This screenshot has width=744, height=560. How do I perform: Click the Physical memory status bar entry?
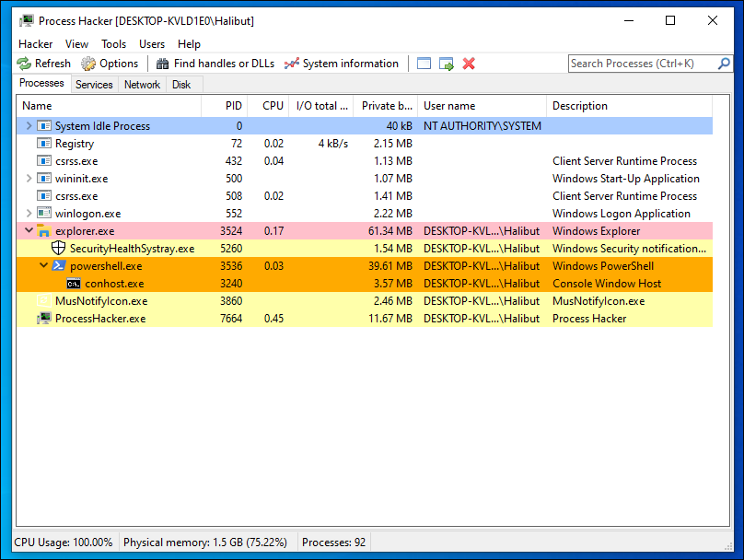(205, 542)
